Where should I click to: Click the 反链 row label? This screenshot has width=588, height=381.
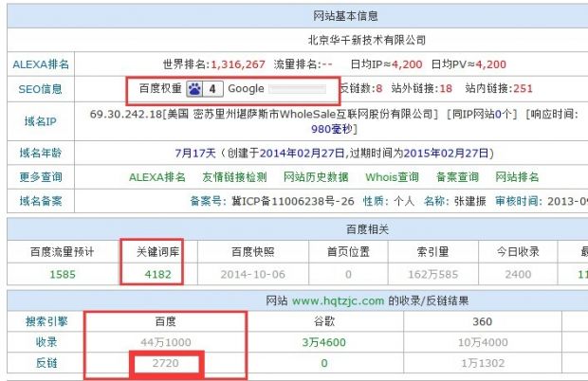coord(46,363)
